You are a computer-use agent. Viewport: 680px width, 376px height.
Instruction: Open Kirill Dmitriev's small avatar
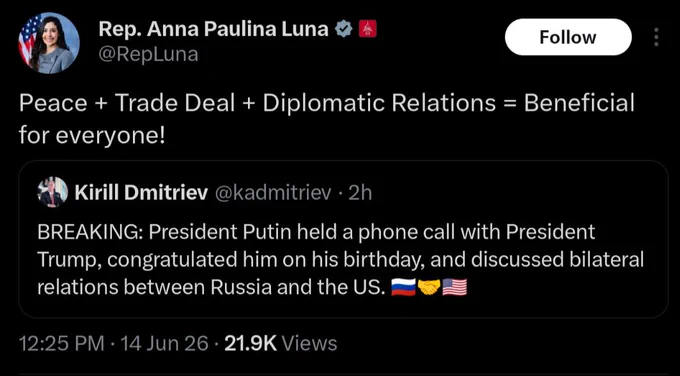coord(53,192)
